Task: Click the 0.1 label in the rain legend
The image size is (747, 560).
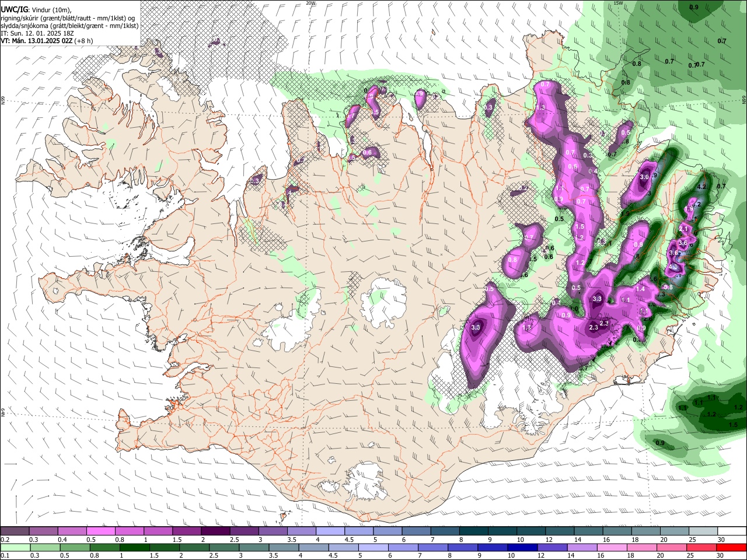Action: (4, 556)
